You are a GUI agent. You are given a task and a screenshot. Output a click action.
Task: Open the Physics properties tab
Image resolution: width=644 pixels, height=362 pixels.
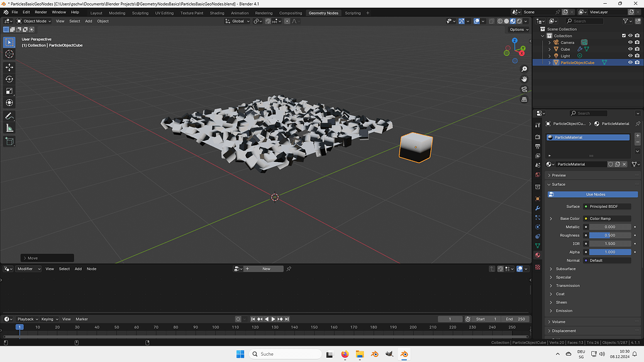pyautogui.click(x=538, y=227)
